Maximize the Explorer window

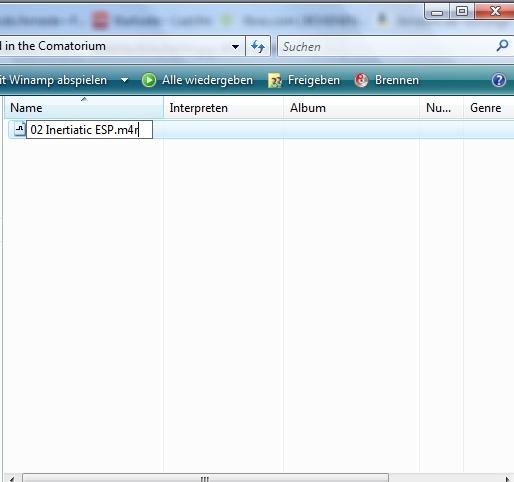pyautogui.click(x=462, y=12)
